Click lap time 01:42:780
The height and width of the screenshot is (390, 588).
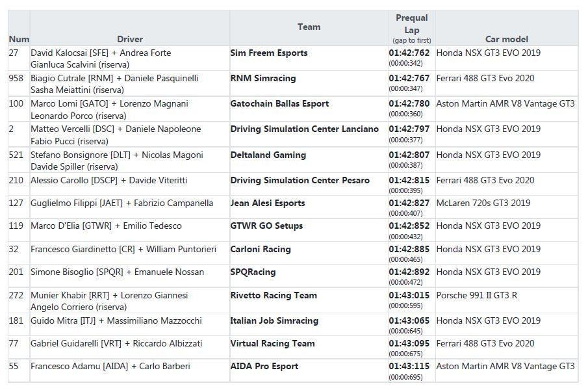pos(409,104)
